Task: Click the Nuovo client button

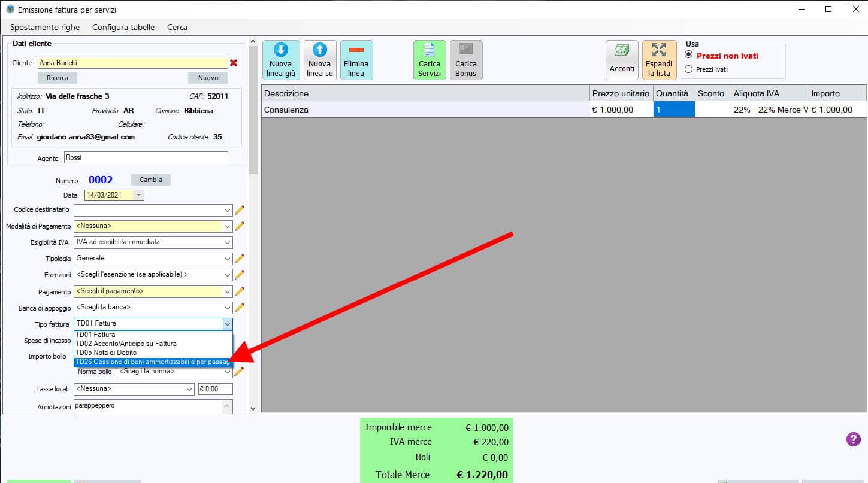Action: coord(208,78)
